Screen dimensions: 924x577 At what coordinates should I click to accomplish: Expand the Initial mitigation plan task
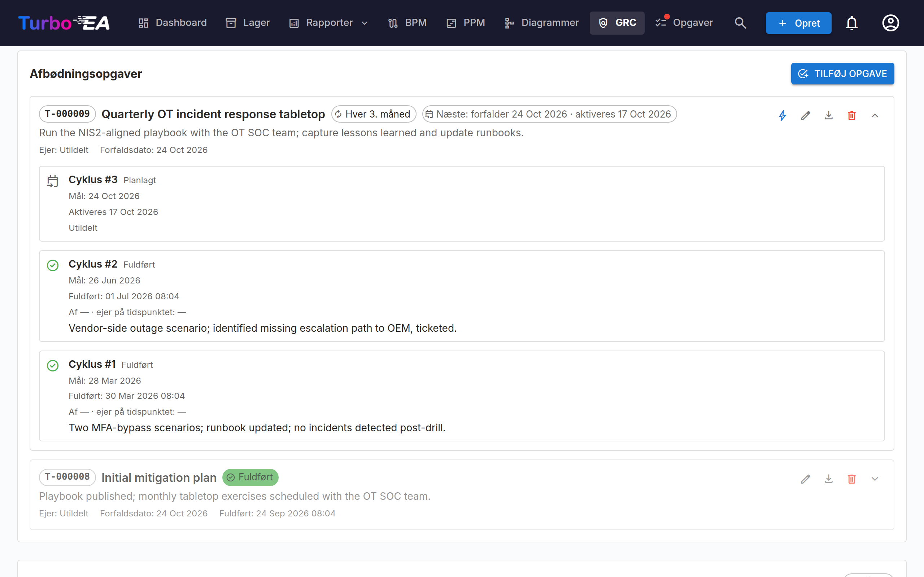(875, 479)
